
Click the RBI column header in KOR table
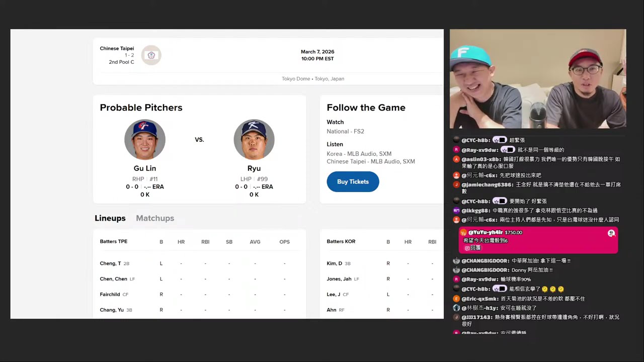tap(432, 242)
